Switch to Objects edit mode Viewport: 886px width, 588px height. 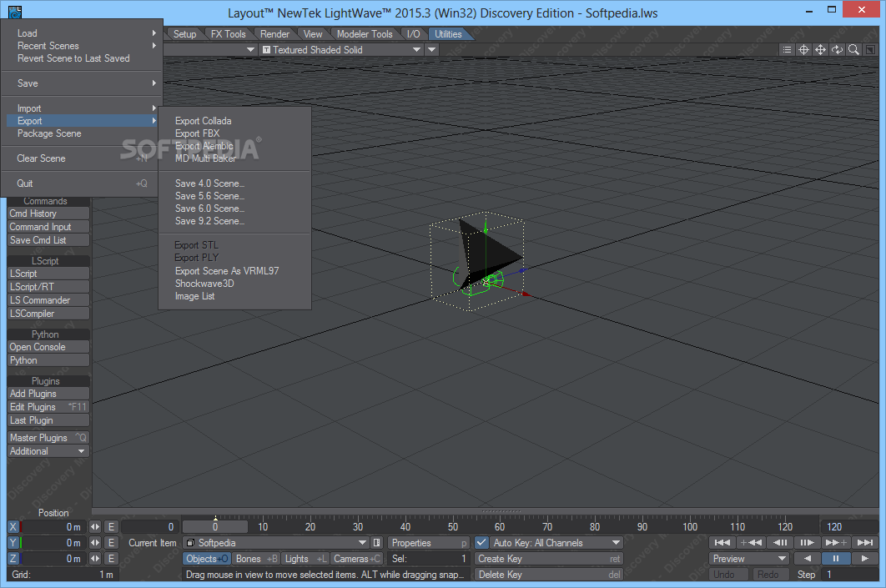206,558
